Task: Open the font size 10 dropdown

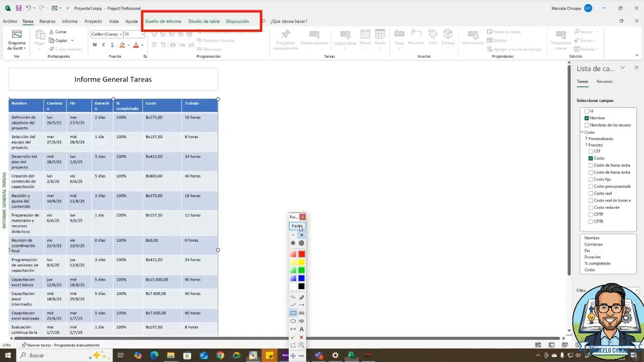Action: [x=142, y=34]
